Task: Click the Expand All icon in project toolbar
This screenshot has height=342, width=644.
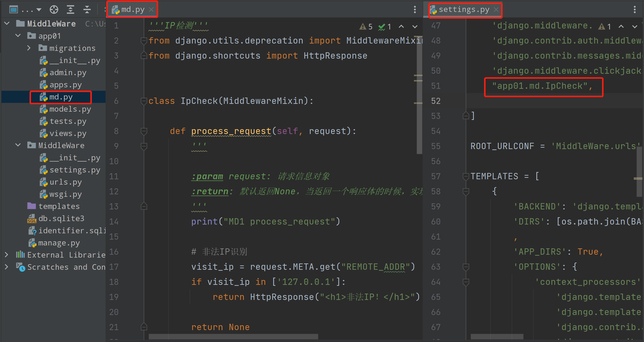Action: click(71, 10)
